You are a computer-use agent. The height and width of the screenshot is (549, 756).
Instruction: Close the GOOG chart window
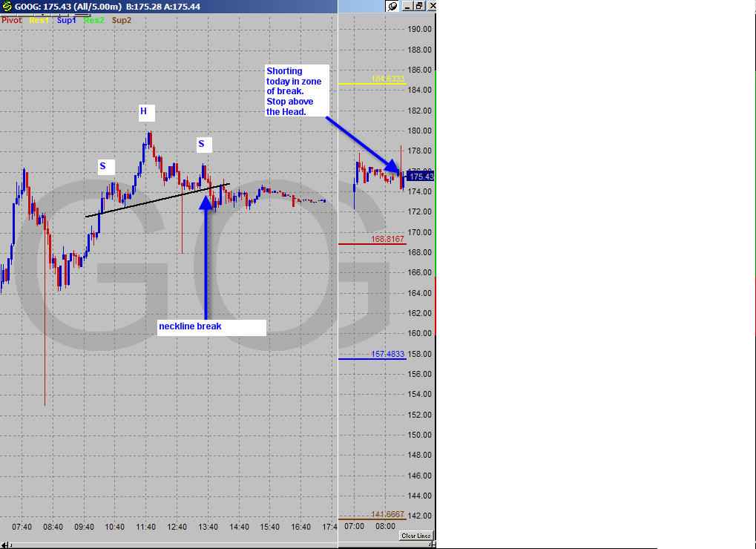pos(432,6)
